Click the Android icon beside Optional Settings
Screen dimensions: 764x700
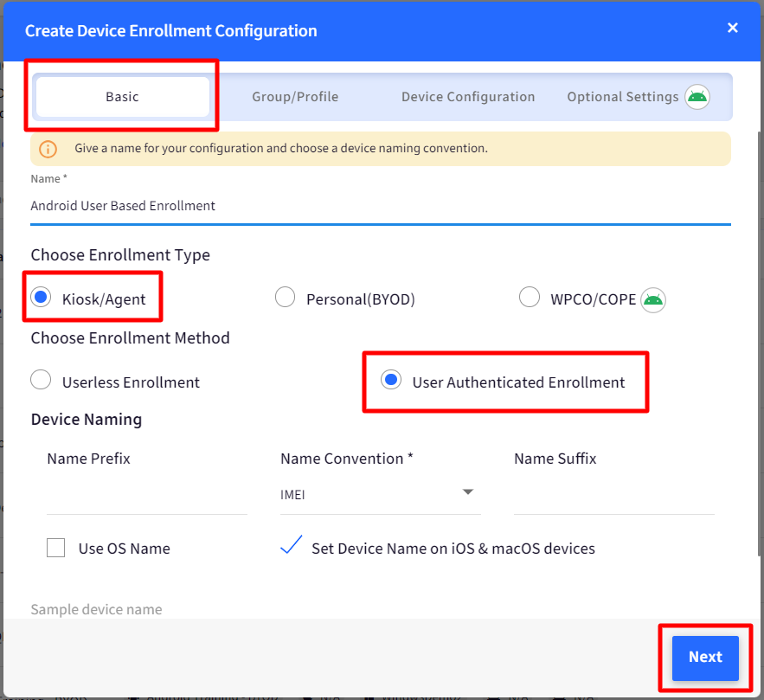click(x=697, y=97)
